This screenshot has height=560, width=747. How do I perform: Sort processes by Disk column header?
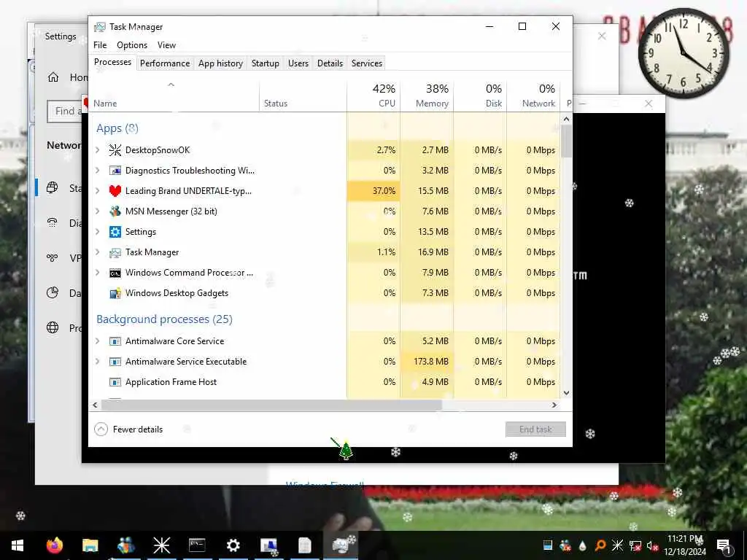pos(480,96)
